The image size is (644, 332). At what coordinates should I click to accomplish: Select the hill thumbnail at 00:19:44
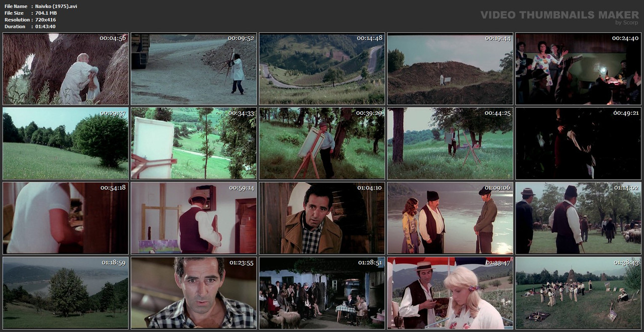pos(450,69)
